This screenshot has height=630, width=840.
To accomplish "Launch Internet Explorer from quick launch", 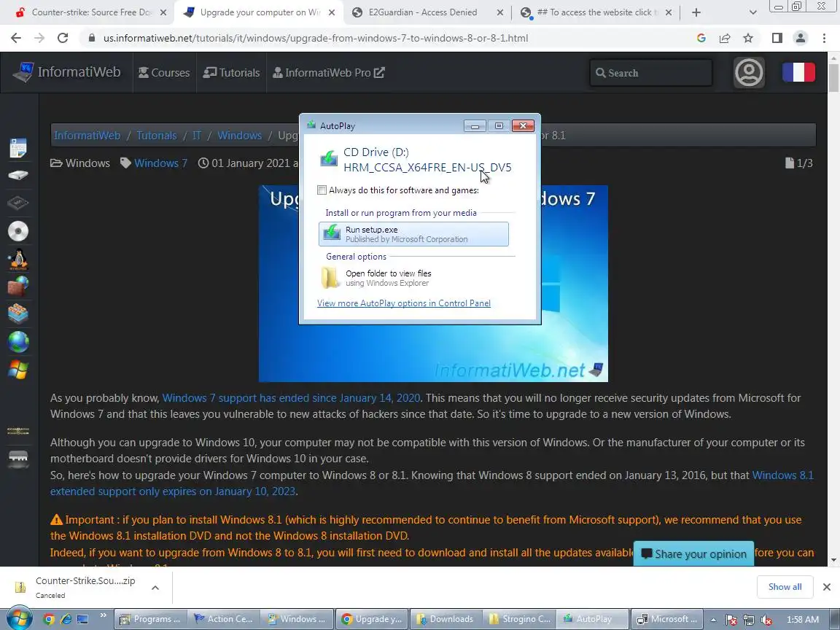I will point(66,619).
